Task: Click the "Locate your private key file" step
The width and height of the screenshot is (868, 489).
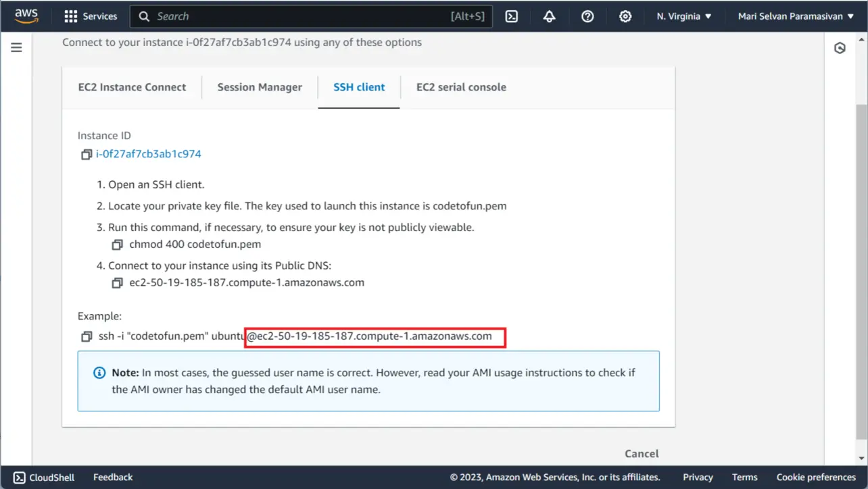Action: [x=308, y=206]
